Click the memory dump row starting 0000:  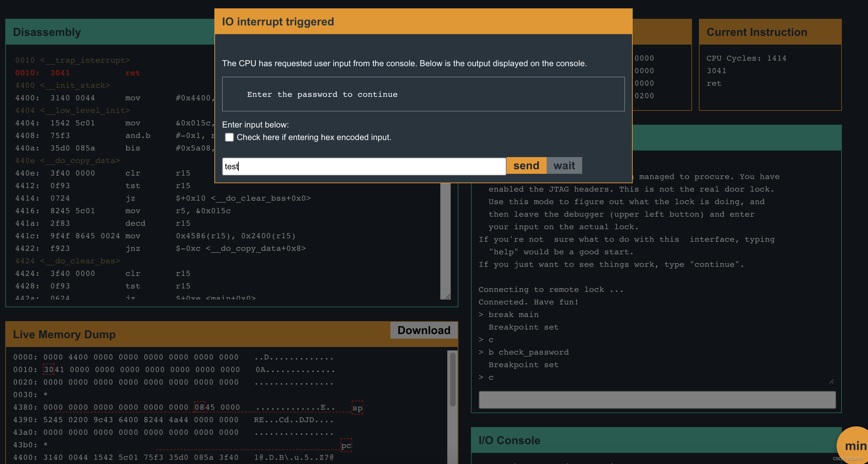click(173, 357)
